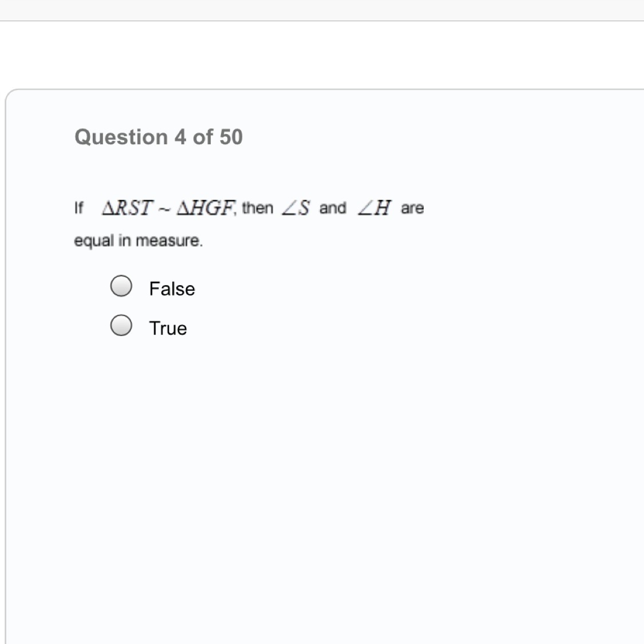Click the text 'equal in measure.'
This screenshot has height=644, width=644.
point(139,240)
